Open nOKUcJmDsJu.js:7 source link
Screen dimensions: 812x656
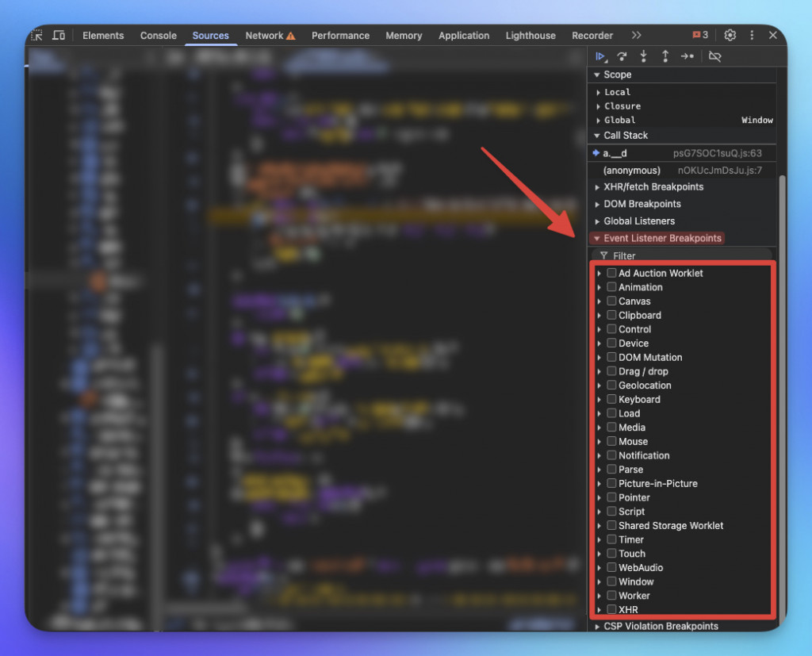point(720,171)
